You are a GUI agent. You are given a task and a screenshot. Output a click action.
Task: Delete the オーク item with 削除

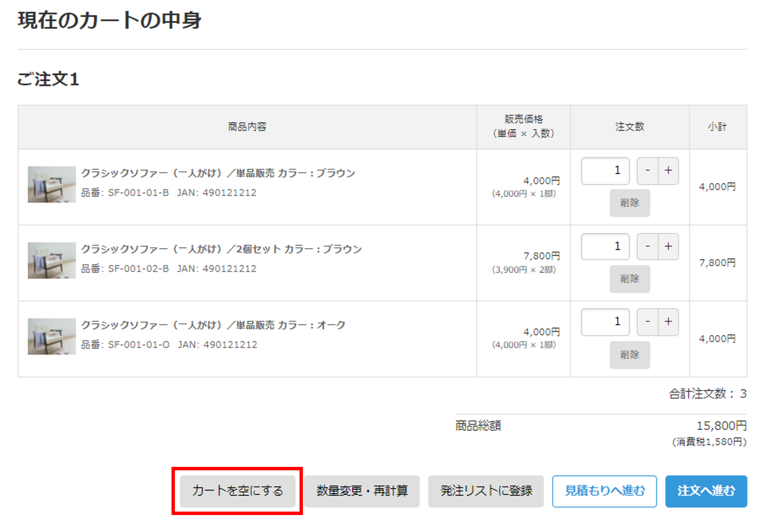pyautogui.click(x=630, y=355)
